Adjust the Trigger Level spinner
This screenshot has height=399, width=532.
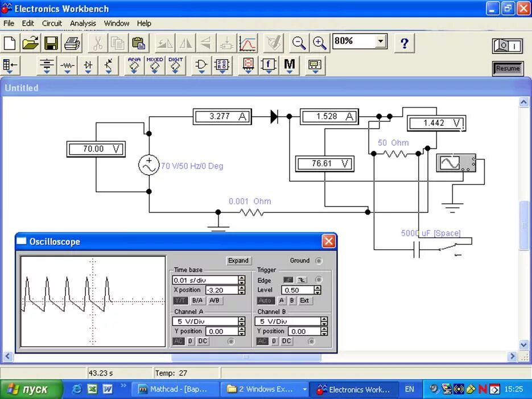[317, 290]
